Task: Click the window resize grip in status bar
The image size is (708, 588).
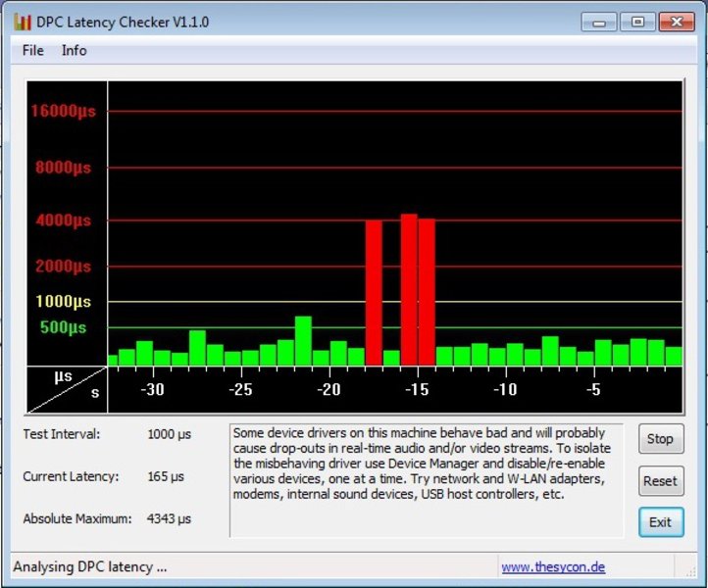Action: click(691, 571)
